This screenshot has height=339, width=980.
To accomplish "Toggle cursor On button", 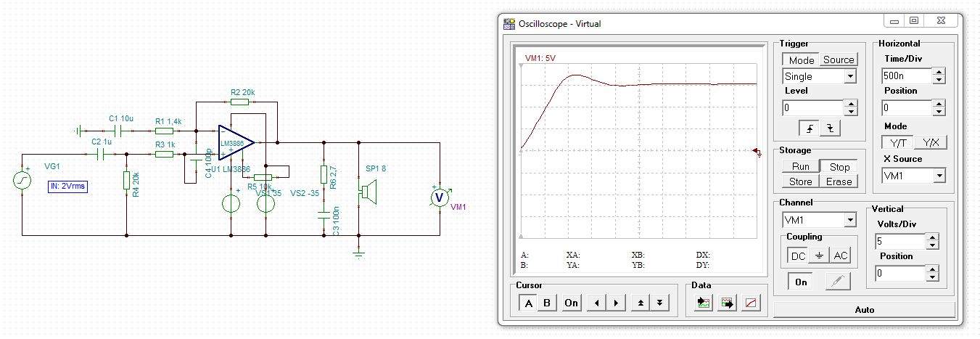I will coord(572,303).
